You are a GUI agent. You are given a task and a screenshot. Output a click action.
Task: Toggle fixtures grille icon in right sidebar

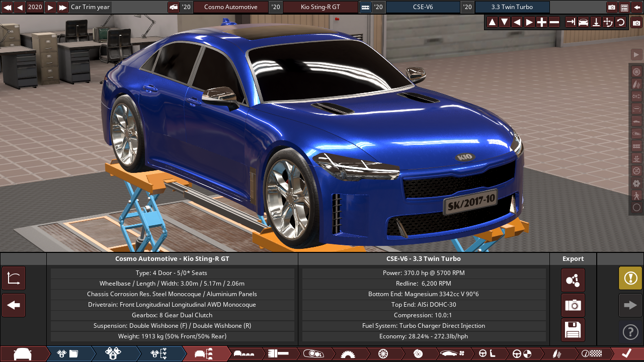636,146
